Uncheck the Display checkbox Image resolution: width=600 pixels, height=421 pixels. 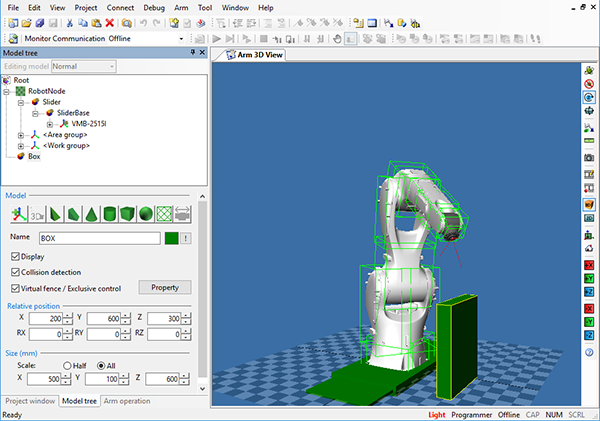(14, 255)
